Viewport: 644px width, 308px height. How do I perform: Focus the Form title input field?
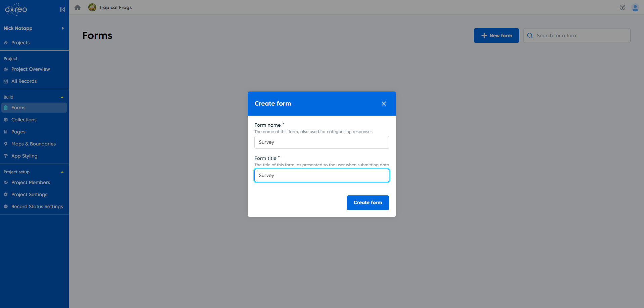click(x=322, y=175)
